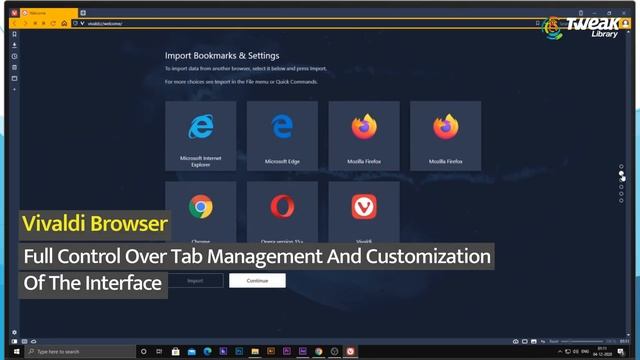Image resolution: width=640 pixels, height=360 pixels.
Task: Click the Continue button
Action: click(257, 280)
